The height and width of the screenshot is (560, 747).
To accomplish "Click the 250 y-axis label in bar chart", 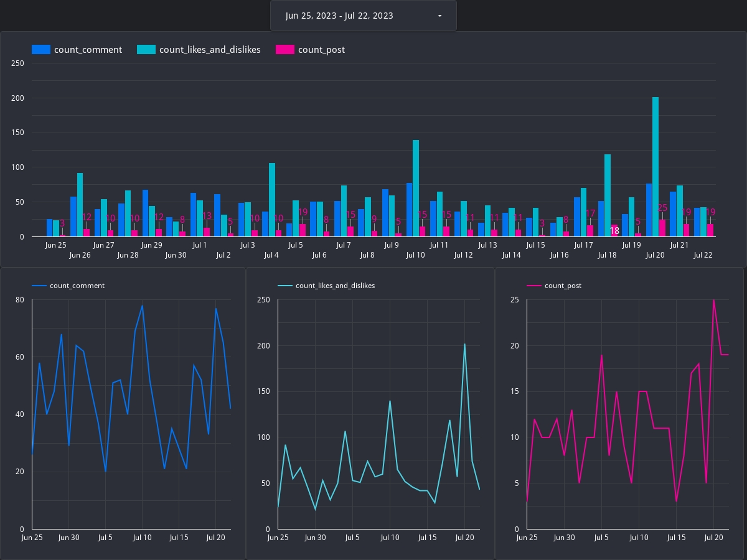I will (x=18, y=63).
